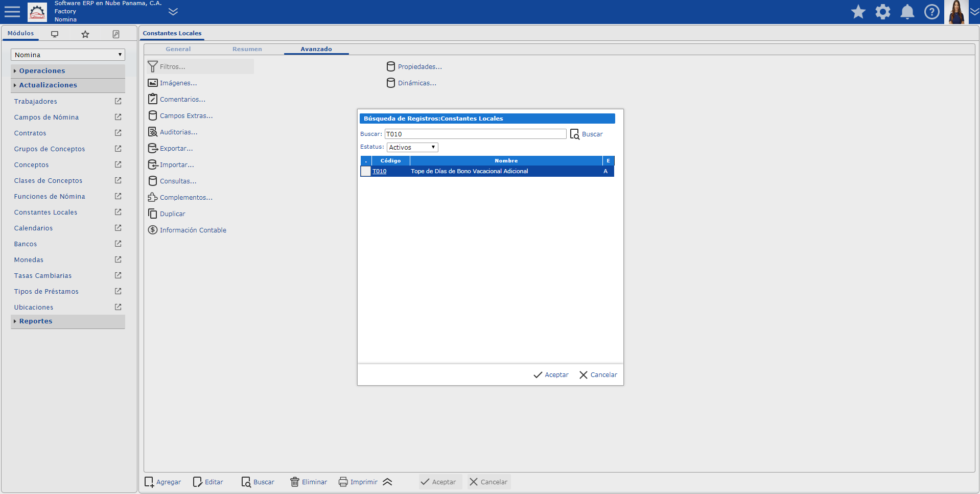The height and width of the screenshot is (494, 980).
Task: Open the monitor icon tab in sidebar
Action: point(55,34)
